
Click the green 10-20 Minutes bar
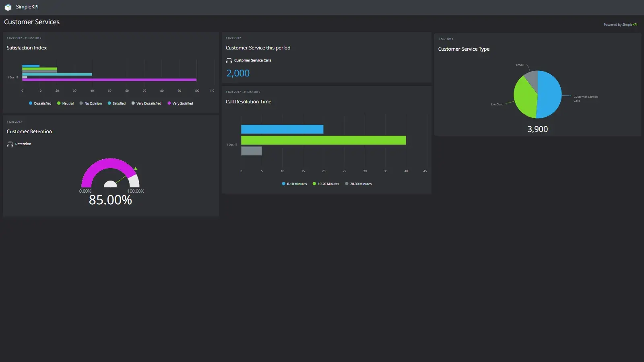[x=323, y=140]
